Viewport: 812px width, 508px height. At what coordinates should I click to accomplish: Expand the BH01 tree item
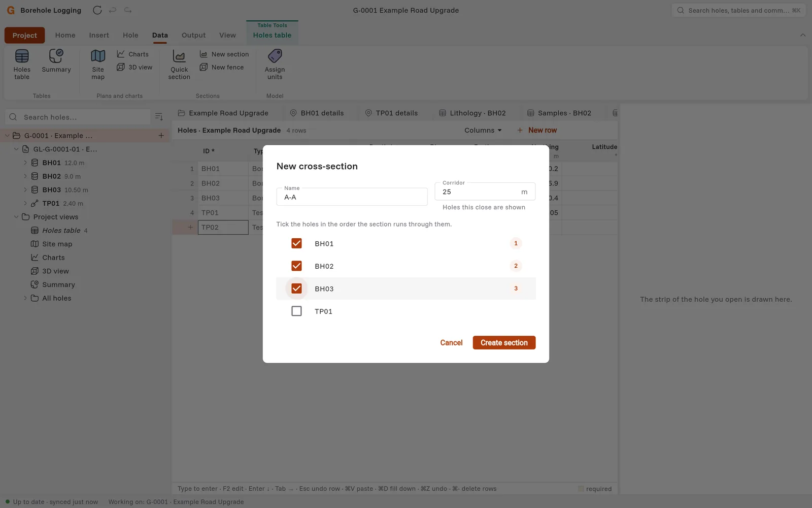click(x=25, y=163)
